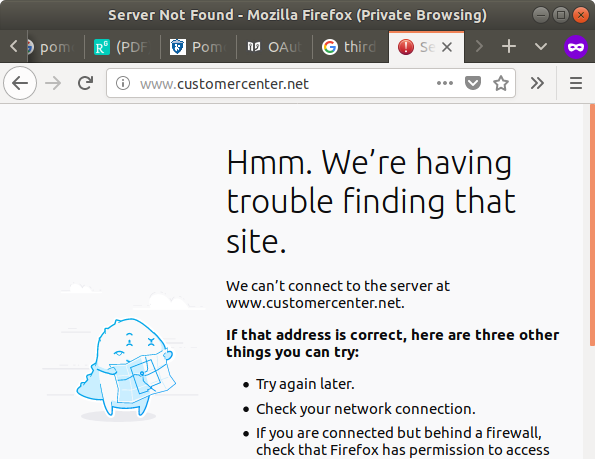Switch to the OAuth tab

click(274, 47)
